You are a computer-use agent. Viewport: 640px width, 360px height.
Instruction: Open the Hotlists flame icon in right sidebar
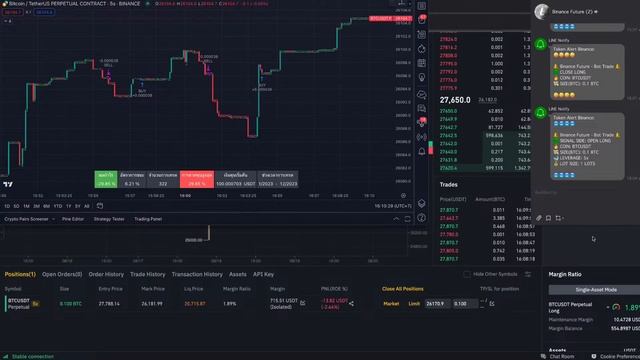coord(422,49)
